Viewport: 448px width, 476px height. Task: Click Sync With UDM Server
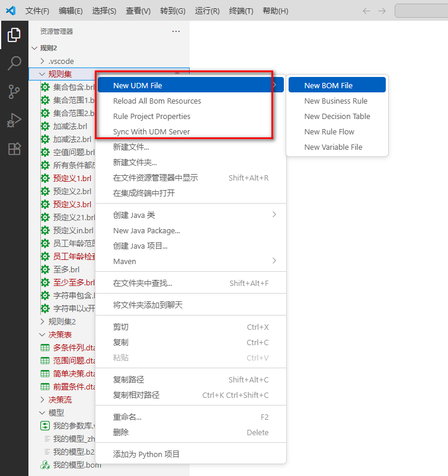(x=152, y=132)
